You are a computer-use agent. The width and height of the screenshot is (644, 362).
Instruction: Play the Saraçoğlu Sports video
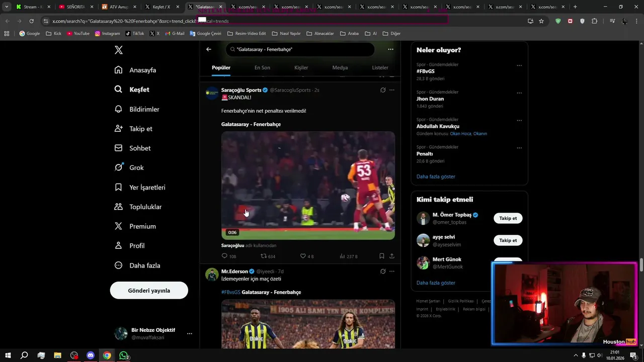tap(308, 186)
